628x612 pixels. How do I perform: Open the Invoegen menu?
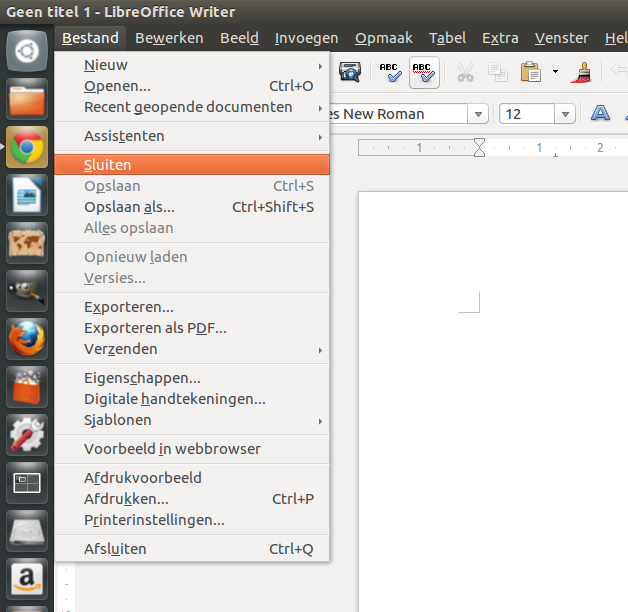coord(306,38)
